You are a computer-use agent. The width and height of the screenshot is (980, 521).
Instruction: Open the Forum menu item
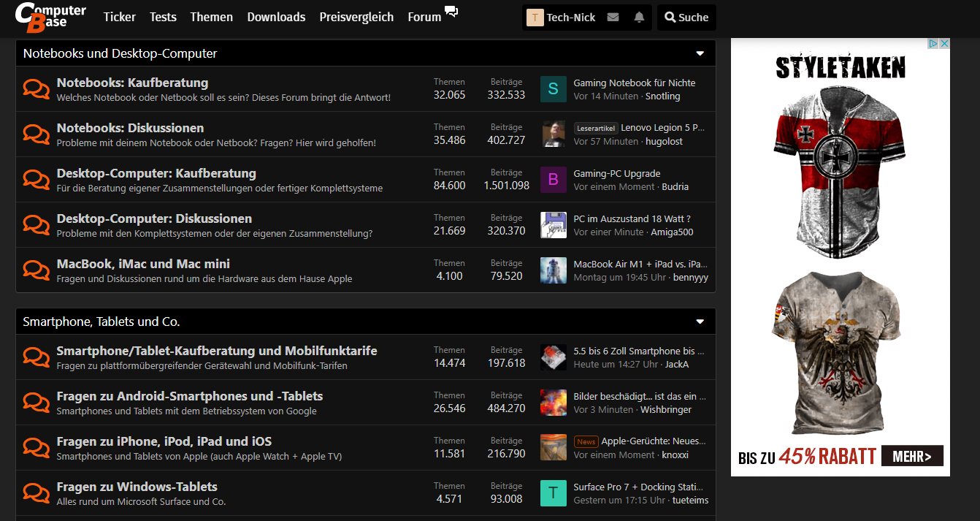point(424,17)
